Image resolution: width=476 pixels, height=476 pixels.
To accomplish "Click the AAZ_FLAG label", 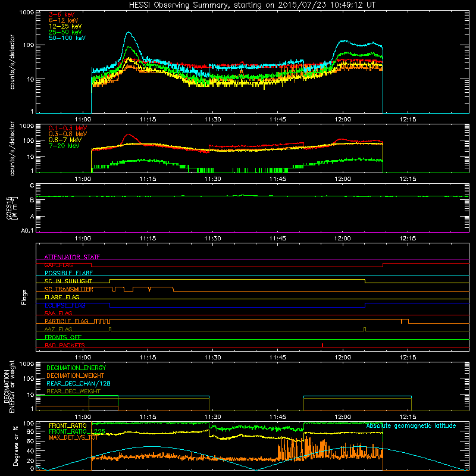I will tap(58, 329).
